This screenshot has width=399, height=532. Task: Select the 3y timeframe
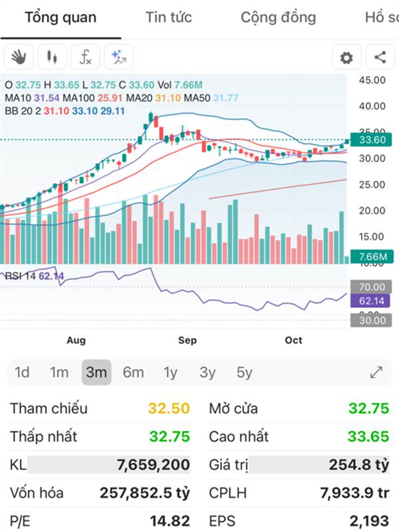tap(207, 373)
